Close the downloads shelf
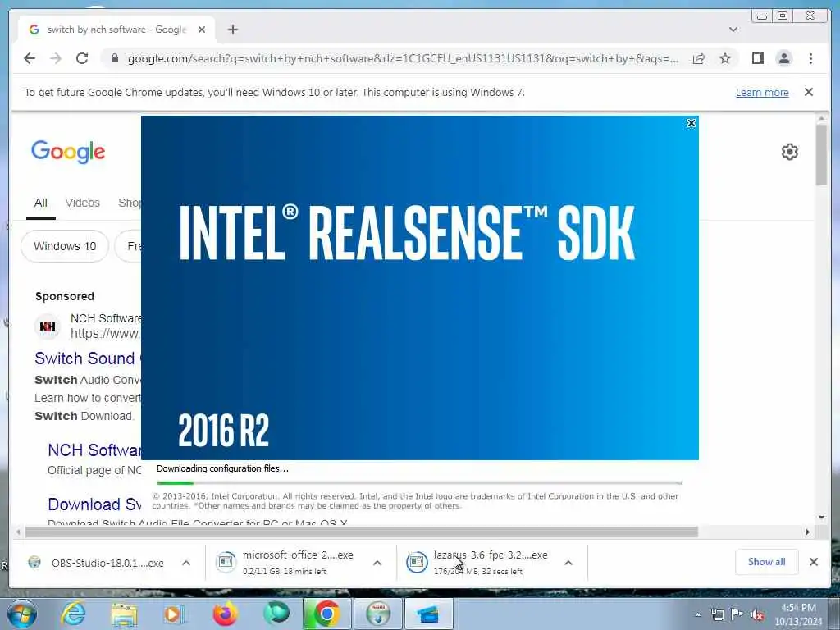Viewport: 840px width, 630px height. tap(814, 562)
